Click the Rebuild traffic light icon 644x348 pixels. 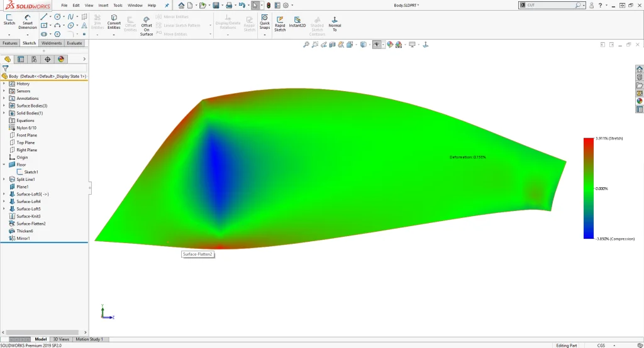point(269,5)
